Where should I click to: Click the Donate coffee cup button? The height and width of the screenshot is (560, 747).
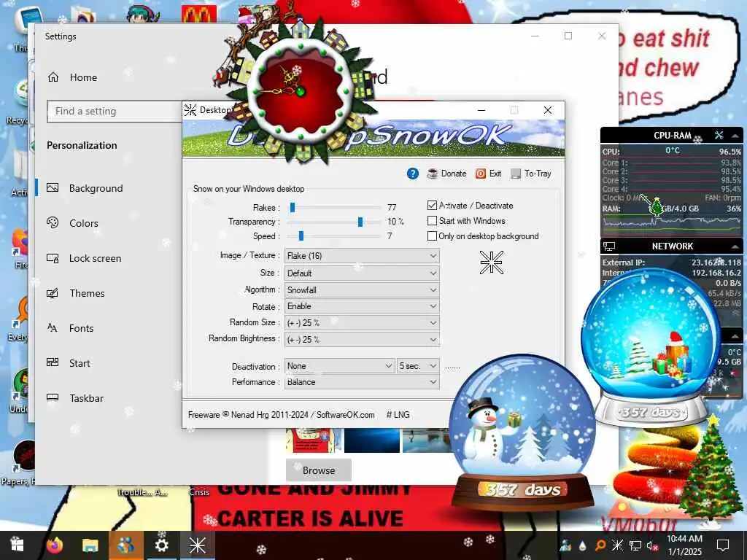(x=446, y=174)
